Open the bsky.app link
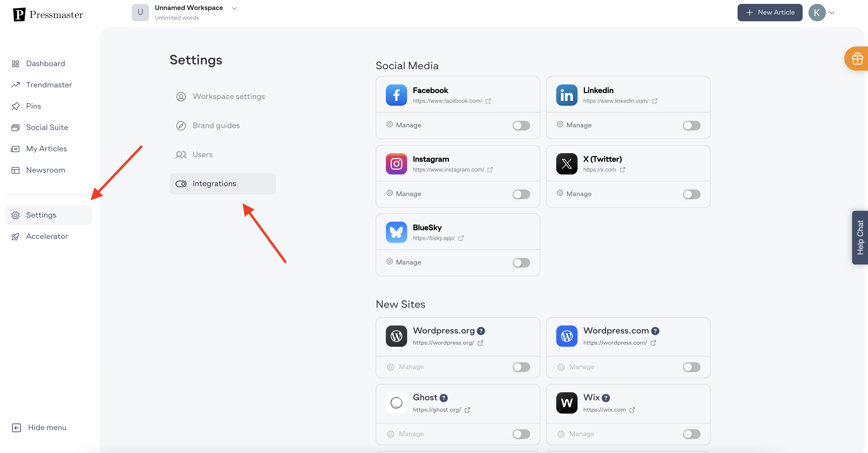This screenshot has width=868, height=453. [x=438, y=238]
